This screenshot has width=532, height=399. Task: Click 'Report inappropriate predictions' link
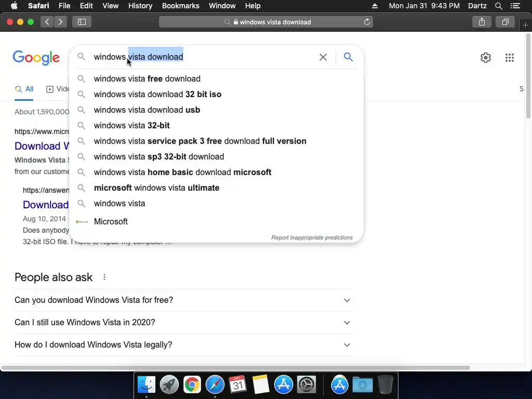pyautogui.click(x=312, y=237)
